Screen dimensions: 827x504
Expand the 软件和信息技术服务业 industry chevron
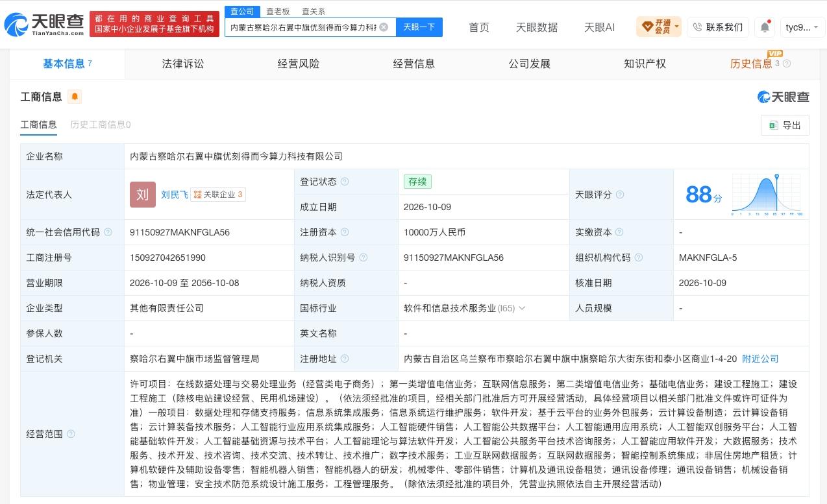point(522,308)
